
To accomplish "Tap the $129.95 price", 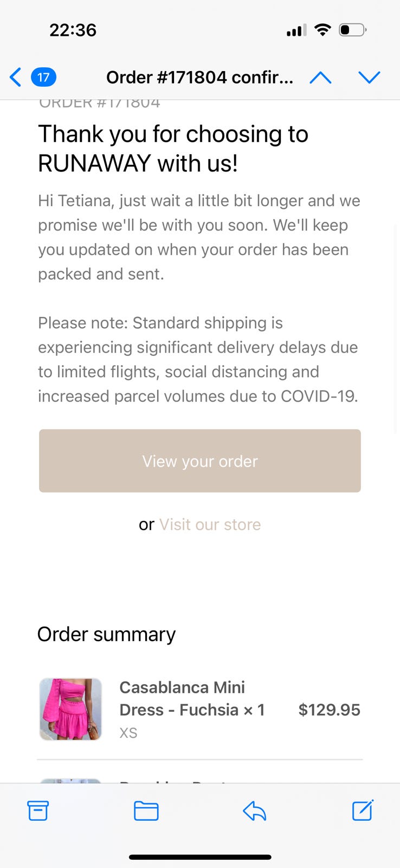I will click(329, 710).
